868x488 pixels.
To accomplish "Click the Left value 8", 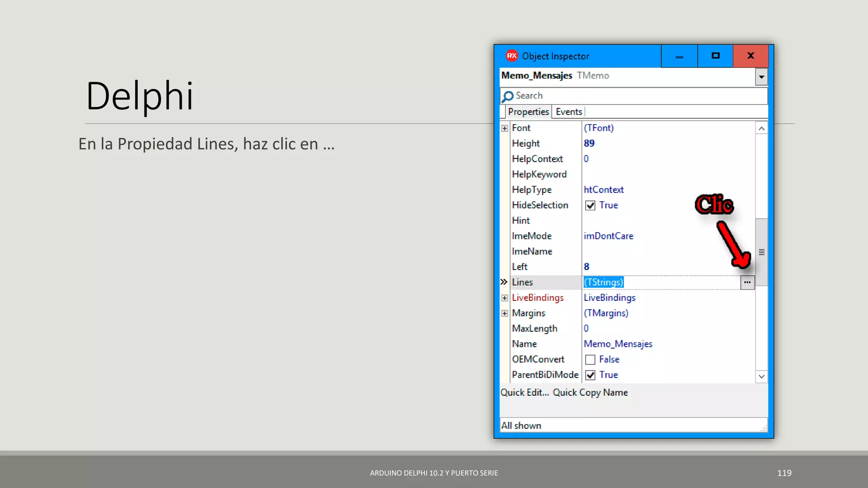I will click(x=587, y=267).
